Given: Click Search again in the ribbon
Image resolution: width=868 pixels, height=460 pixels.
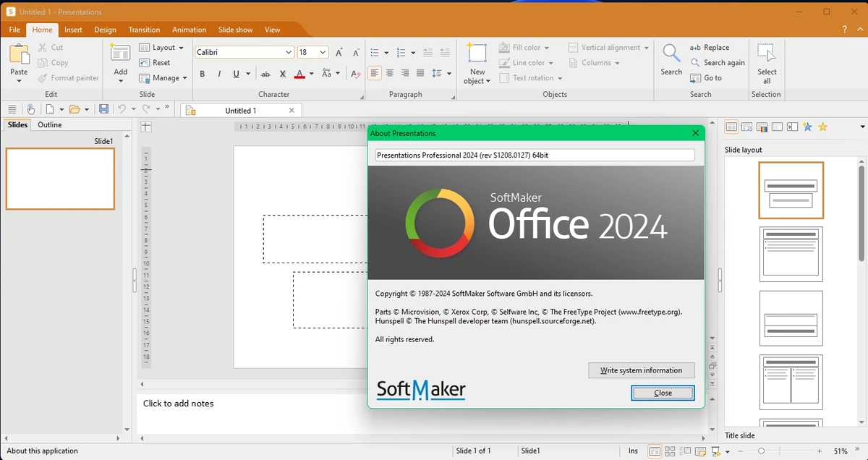Looking at the screenshot, I should click(717, 63).
